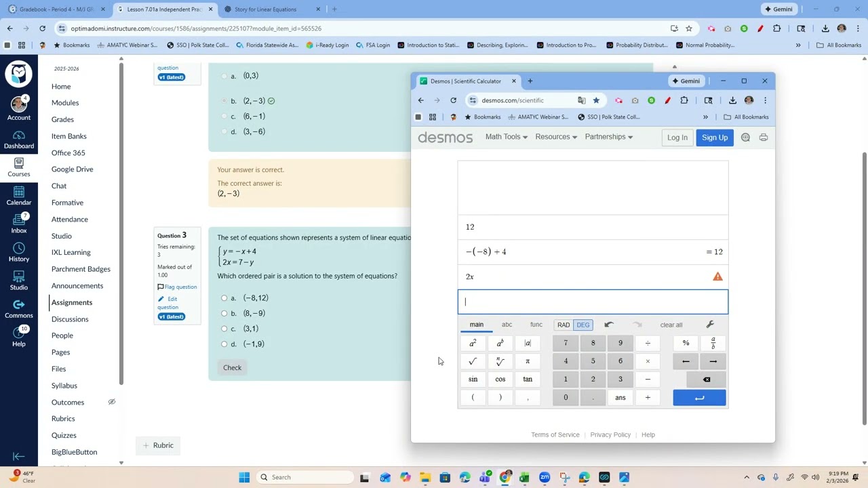Flag question 3

177,287
